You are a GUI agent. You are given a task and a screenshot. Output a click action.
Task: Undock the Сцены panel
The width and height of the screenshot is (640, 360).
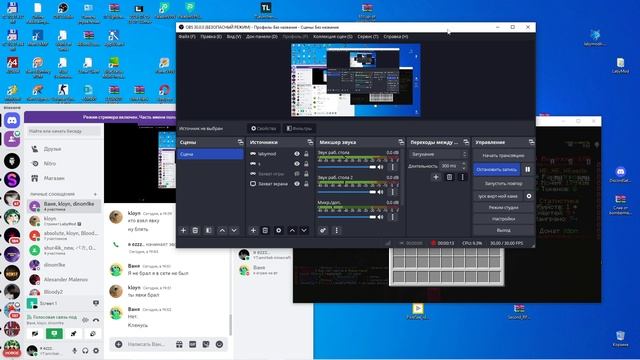point(240,142)
